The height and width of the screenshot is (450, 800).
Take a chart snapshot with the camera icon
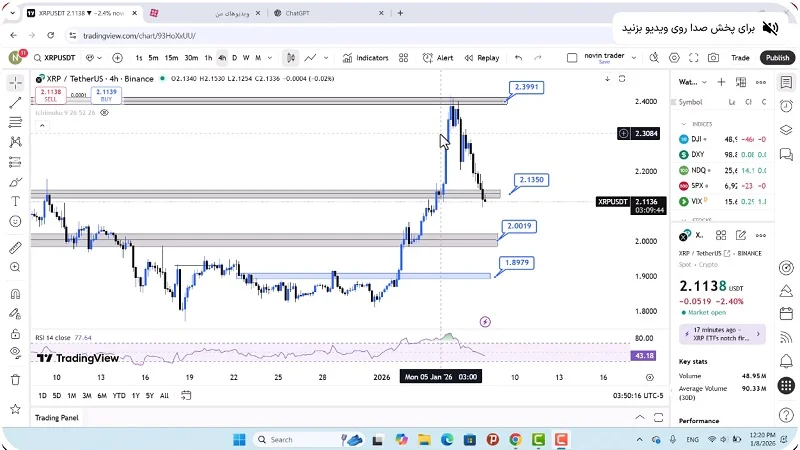[711, 58]
